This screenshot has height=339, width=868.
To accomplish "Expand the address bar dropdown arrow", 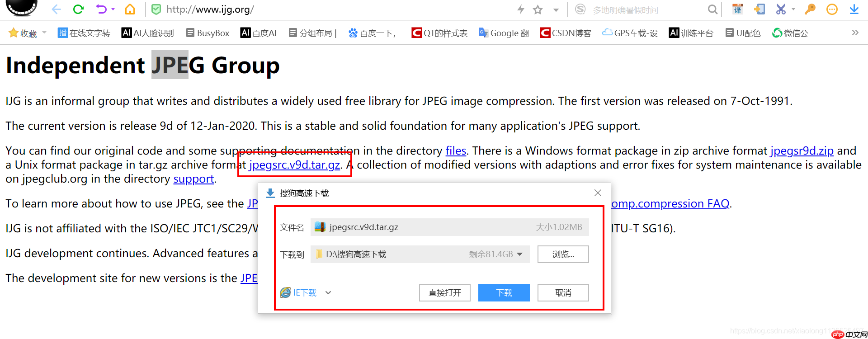I will click(x=556, y=10).
